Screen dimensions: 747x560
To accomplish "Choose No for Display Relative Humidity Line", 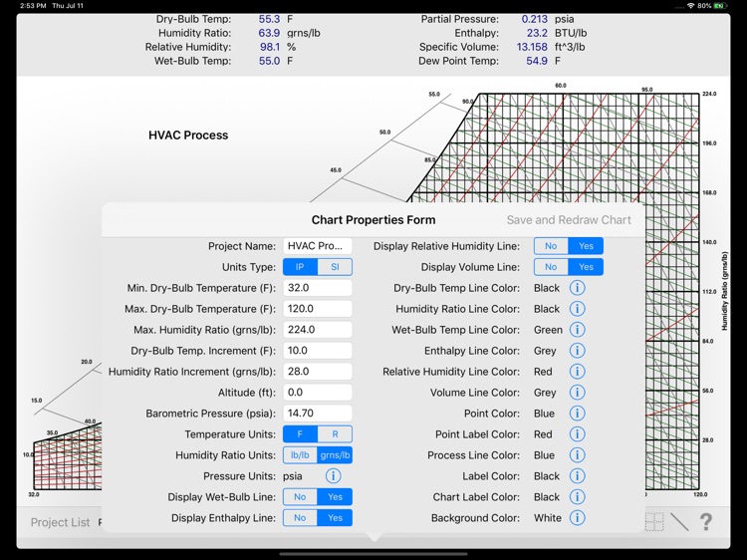I will pos(551,246).
